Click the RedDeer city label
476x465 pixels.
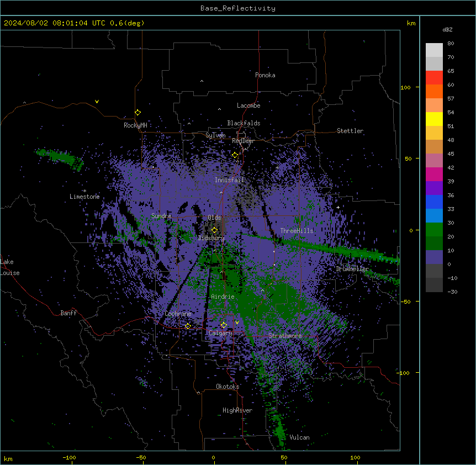243,141
